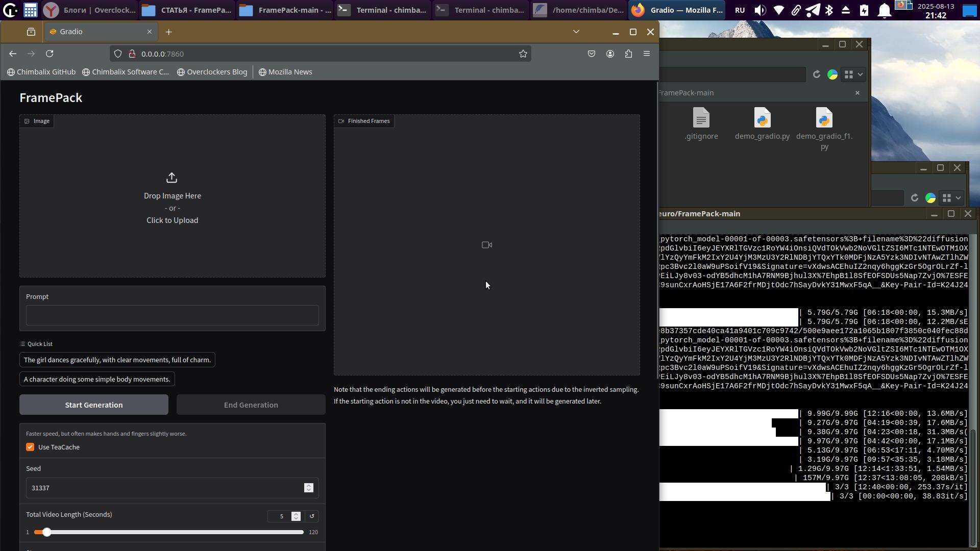Open a new Firefox tab
This screenshot has width=980, height=551.
point(168,32)
